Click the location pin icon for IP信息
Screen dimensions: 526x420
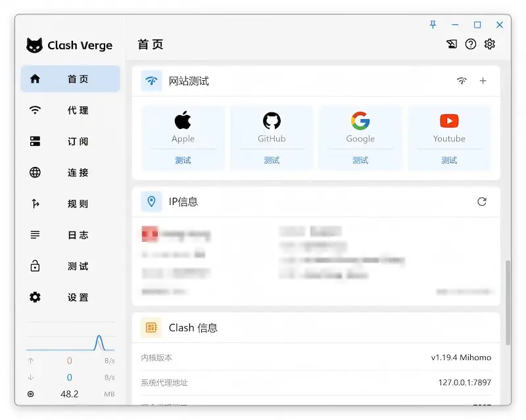click(x=151, y=202)
